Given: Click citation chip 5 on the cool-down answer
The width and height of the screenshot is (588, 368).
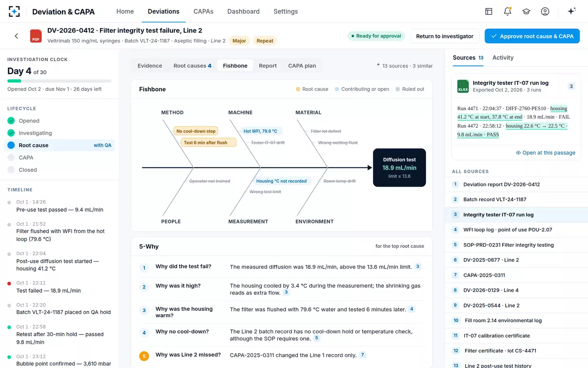Looking at the screenshot, I should pyautogui.click(x=316, y=338).
